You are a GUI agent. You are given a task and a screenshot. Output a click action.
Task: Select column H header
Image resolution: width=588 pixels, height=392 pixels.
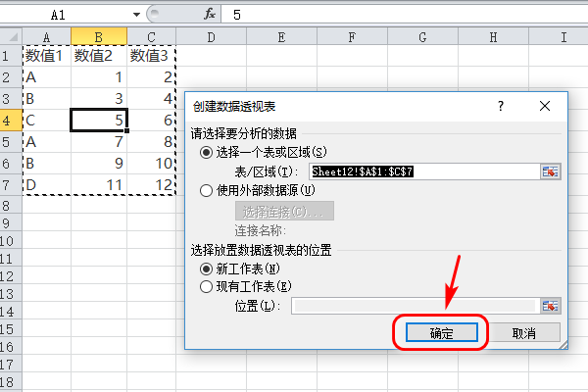click(x=493, y=37)
